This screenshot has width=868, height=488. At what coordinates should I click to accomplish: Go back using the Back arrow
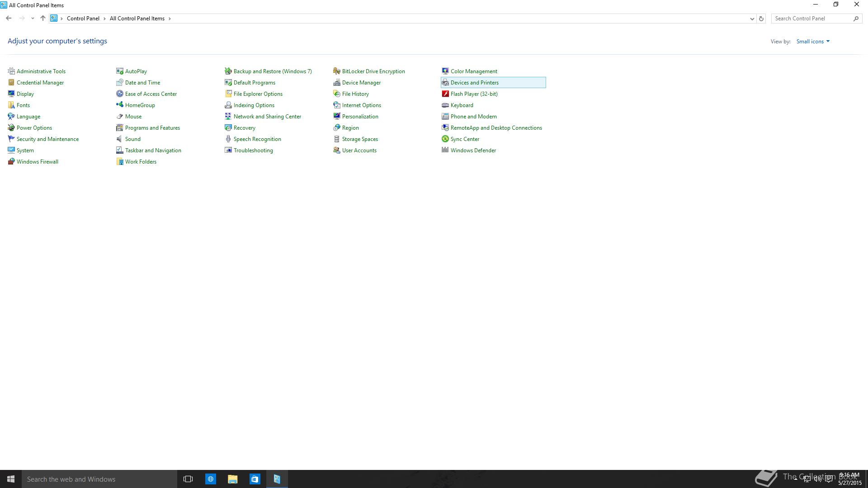(9, 18)
